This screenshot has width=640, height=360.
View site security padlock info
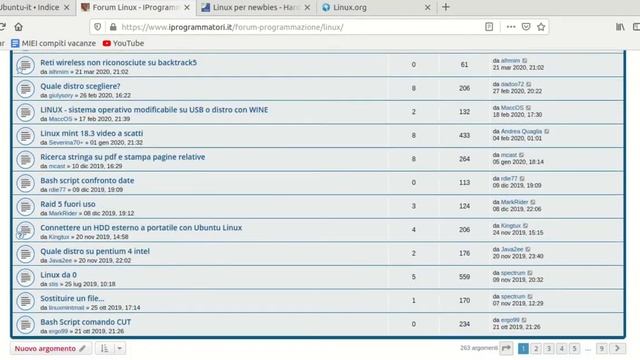(113, 27)
